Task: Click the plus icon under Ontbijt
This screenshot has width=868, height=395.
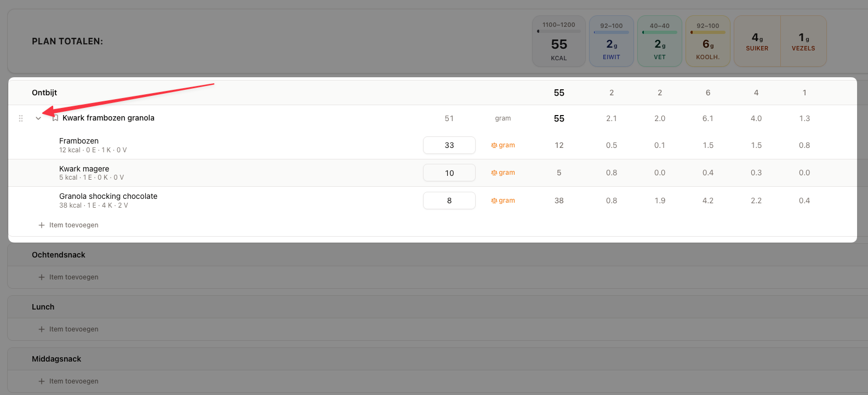Action: tap(42, 225)
